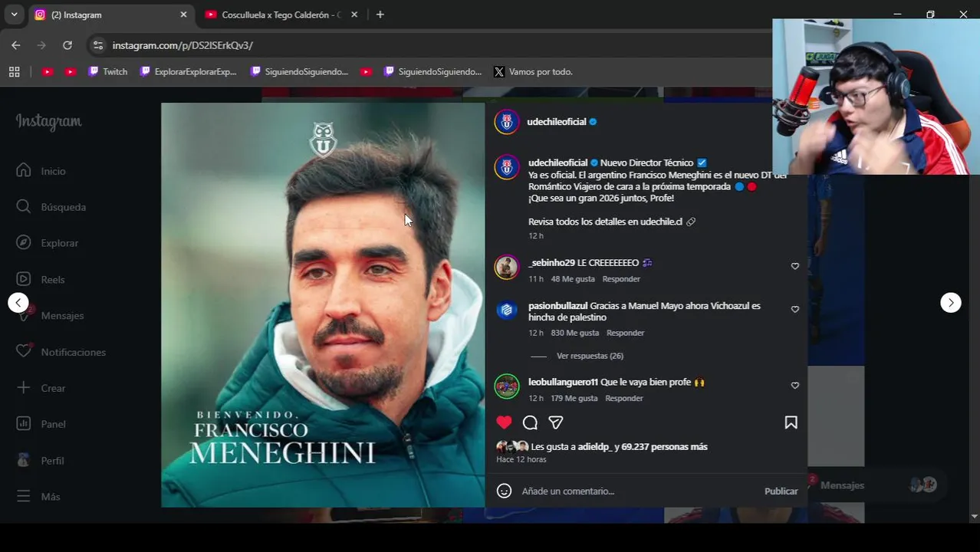View site information icon in address bar
This screenshot has height=552, width=980.
point(97,45)
